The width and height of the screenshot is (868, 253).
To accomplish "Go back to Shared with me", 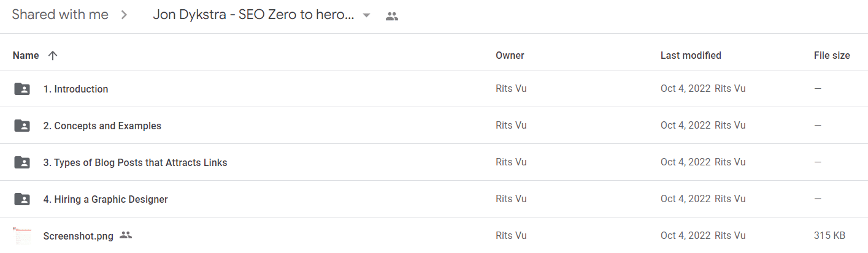I will 60,15.
